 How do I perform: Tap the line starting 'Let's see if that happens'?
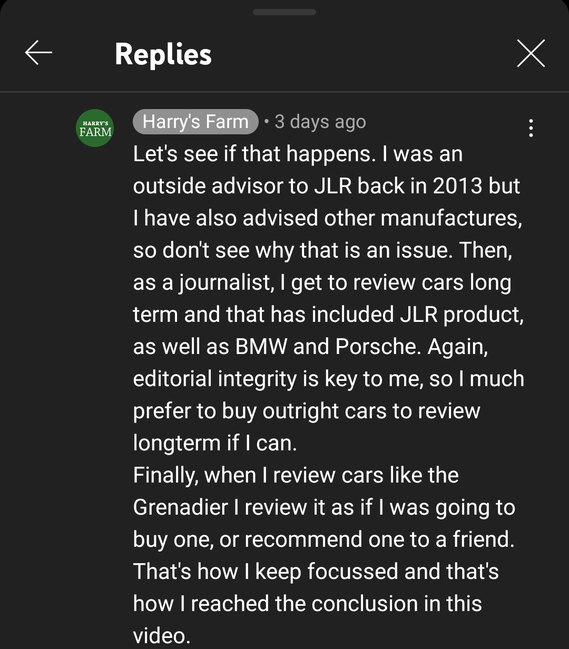pyautogui.click(x=298, y=154)
